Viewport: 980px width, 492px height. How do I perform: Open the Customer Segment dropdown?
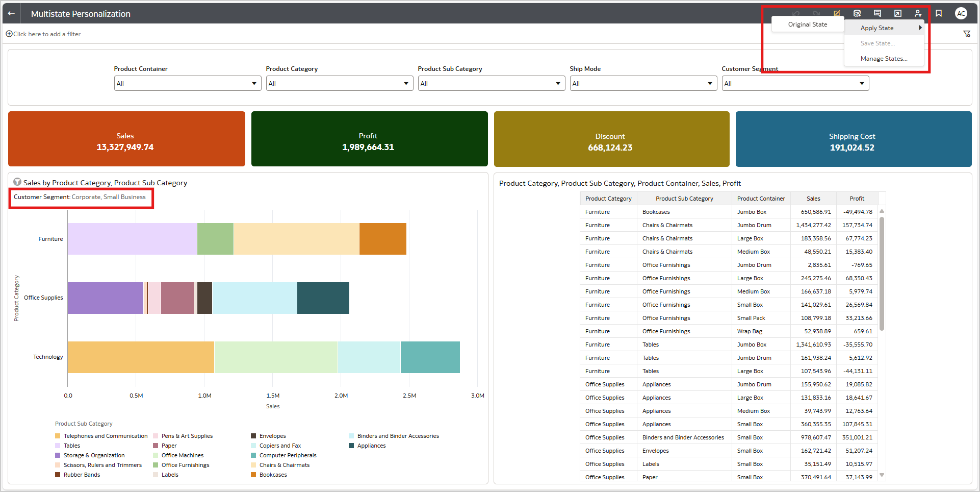(x=795, y=83)
